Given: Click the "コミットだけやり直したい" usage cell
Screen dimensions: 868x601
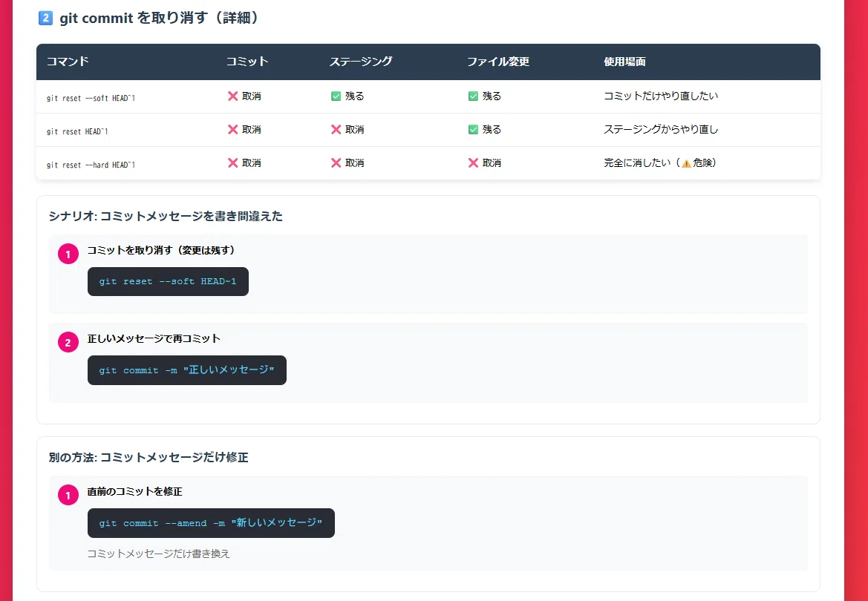Looking at the screenshot, I should click(661, 96).
